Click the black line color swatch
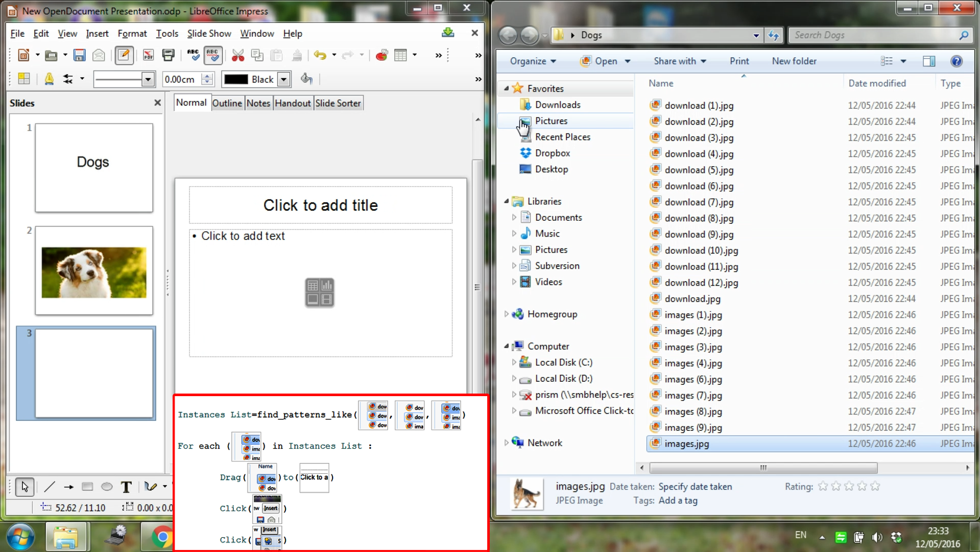The image size is (980, 552). (236, 79)
